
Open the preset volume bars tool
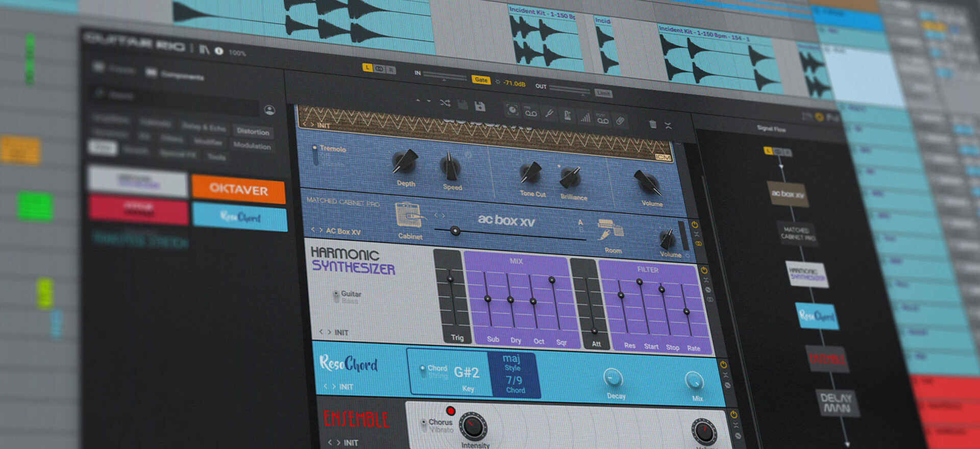tap(585, 117)
